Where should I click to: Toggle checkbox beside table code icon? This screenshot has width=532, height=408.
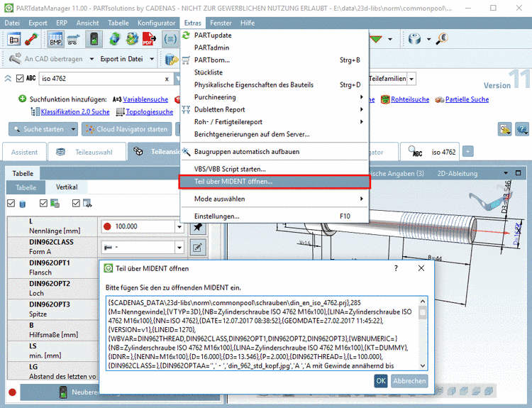(x=76, y=204)
